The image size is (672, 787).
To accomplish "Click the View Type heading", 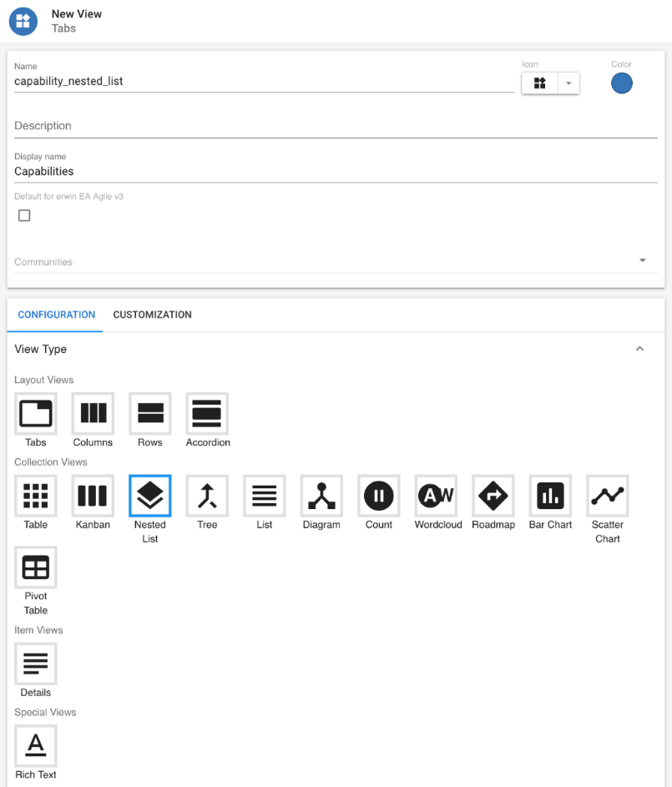I will pyautogui.click(x=41, y=349).
